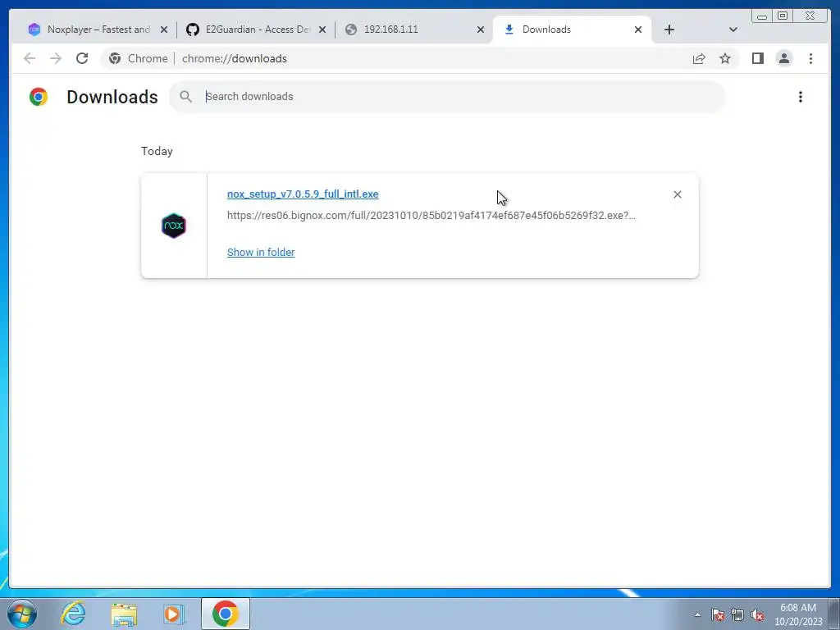Click Show in folder link
The height and width of the screenshot is (630, 840).
point(261,253)
